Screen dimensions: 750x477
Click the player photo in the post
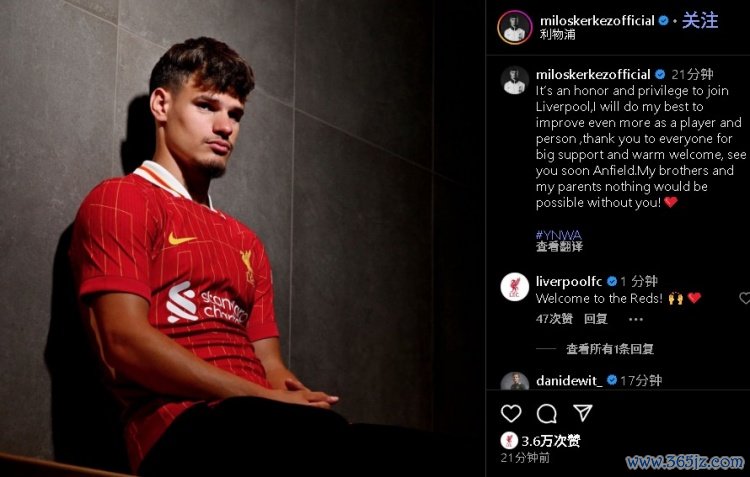click(x=243, y=238)
